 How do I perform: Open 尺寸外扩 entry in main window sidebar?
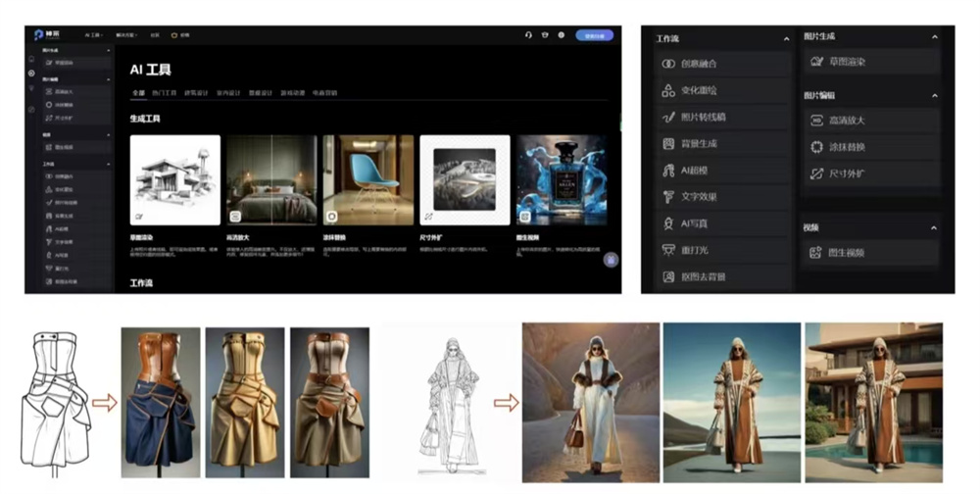pyautogui.click(x=76, y=119)
